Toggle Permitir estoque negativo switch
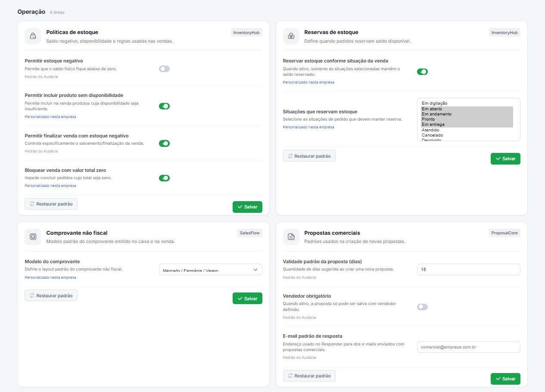This screenshot has height=392, width=545. [x=164, y=68]
